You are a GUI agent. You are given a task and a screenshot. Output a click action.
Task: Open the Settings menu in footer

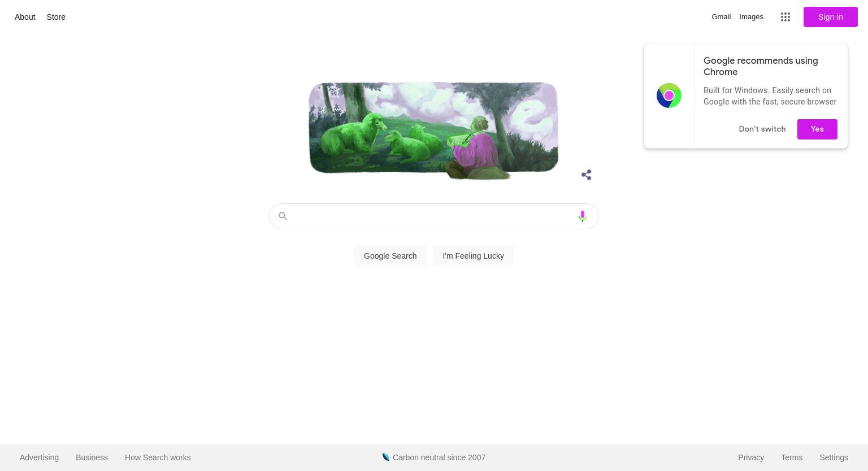(834, 457)
